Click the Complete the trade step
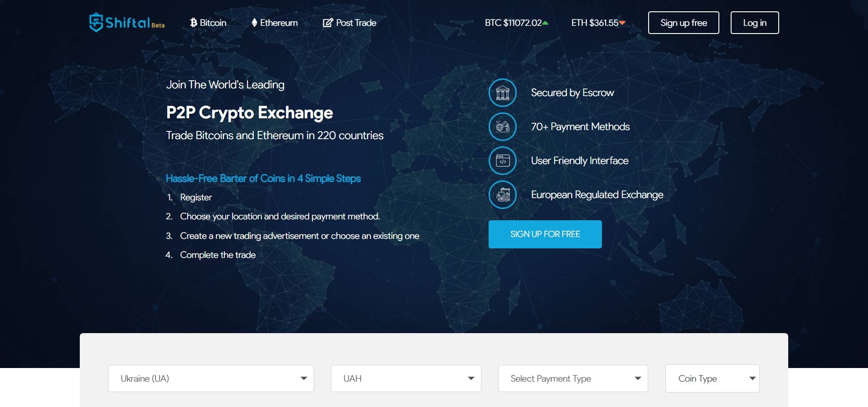 point(218,255)
